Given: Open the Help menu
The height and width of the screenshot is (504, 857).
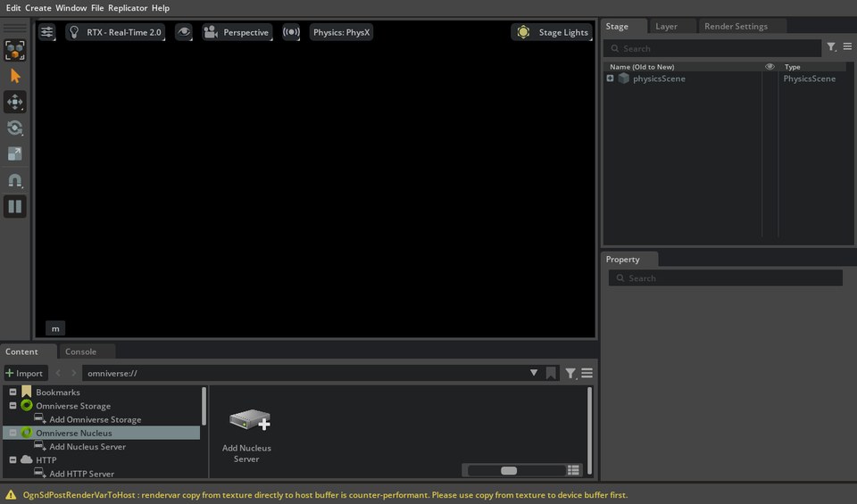Looking at the screenshot, I should pos(160,8).
